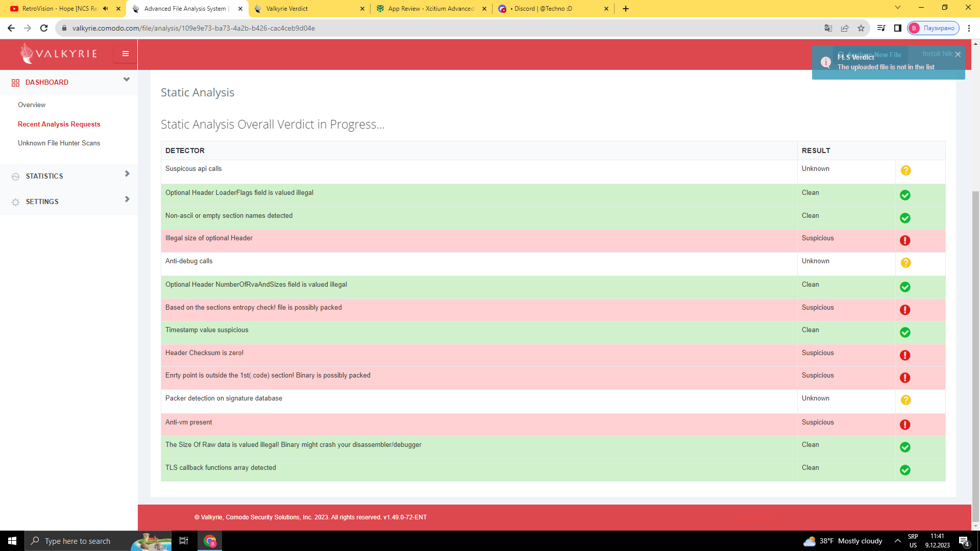
Task: Bookmark this page with star icon
Action: [861, 28]
